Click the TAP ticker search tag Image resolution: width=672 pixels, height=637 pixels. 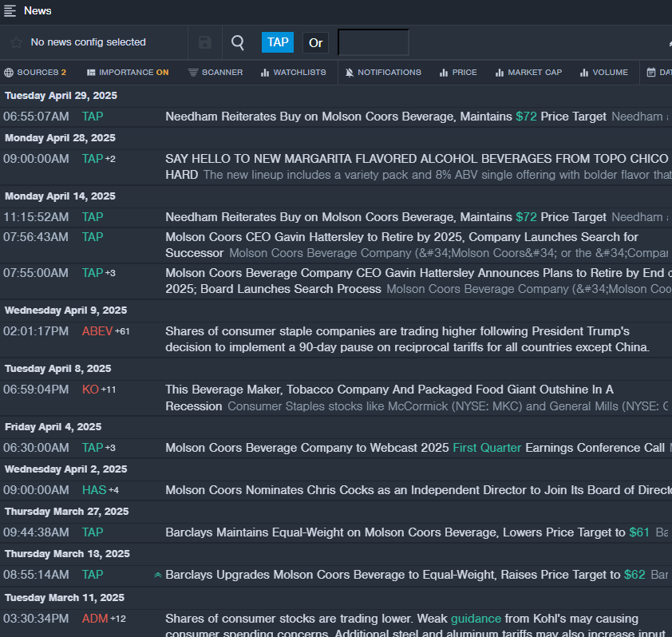pos(278,42)
